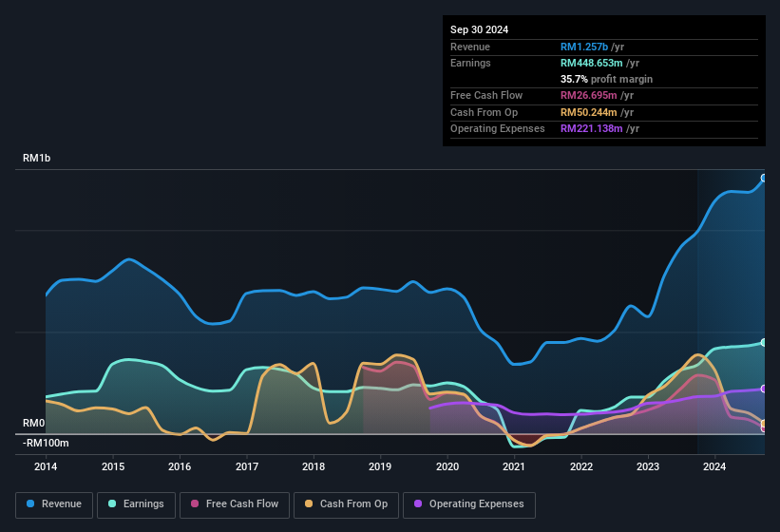Viewport: 780px width, 532px height.
Task: Click the RM26.695m free cash flow value
Action: pyautogui.click(x=588, y=95)
